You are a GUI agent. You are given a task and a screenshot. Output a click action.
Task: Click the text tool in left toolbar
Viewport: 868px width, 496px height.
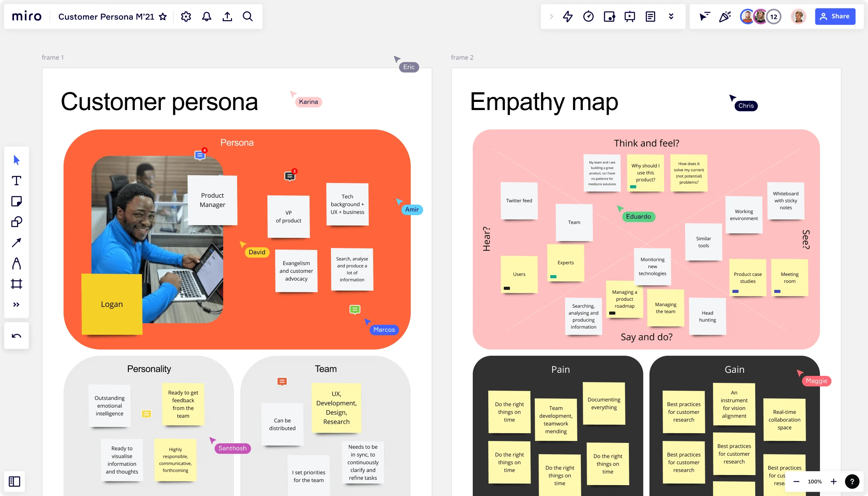16,181
